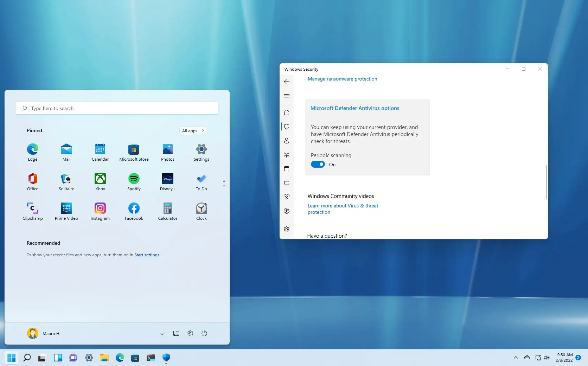The image size is (588, 366).
Task: Expand All apps in the Start menu
Action: [193, 130]
